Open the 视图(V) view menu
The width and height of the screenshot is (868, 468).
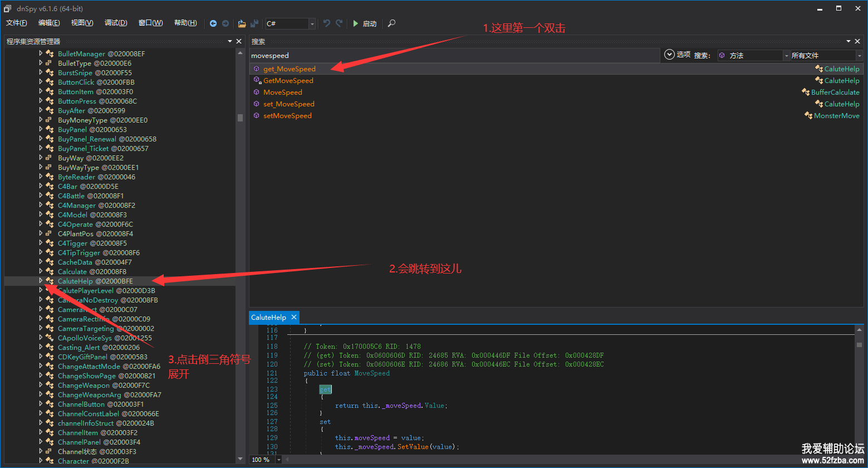(x=82, y=23)
